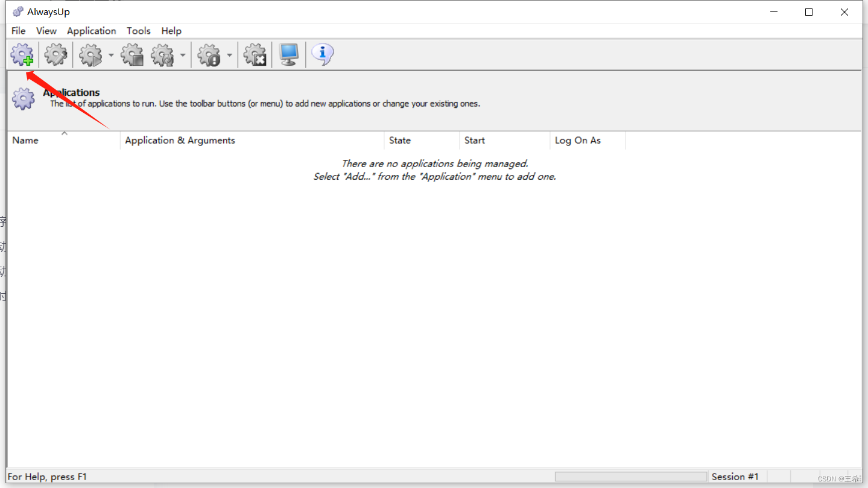Click the State column header
868x488 pixels.
tap(400, 140)
